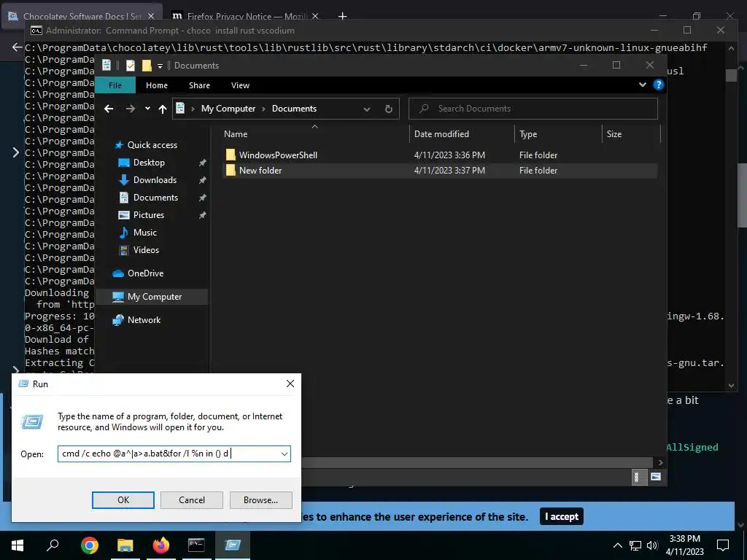The width and height of the screenshot is (747, 560).
Task: Sort files by the Name column
Action: click(x=314, y=134)
